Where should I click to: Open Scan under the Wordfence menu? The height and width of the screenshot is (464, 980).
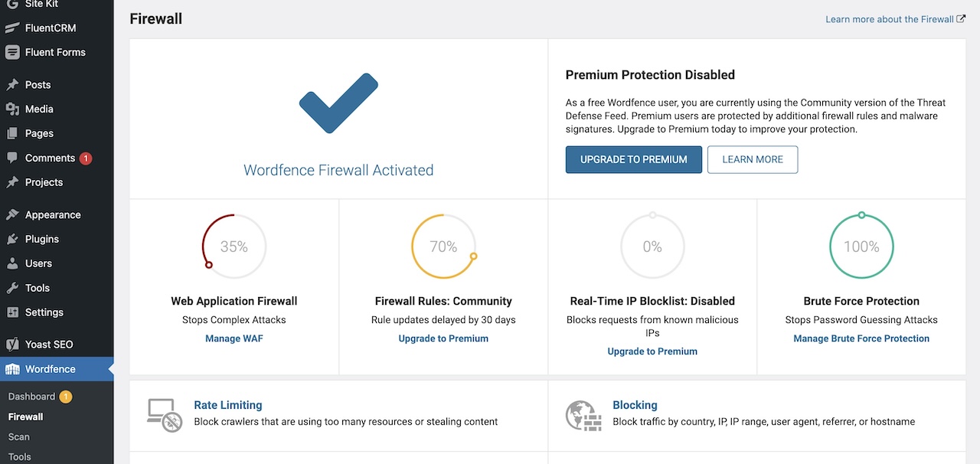point(18,436)
